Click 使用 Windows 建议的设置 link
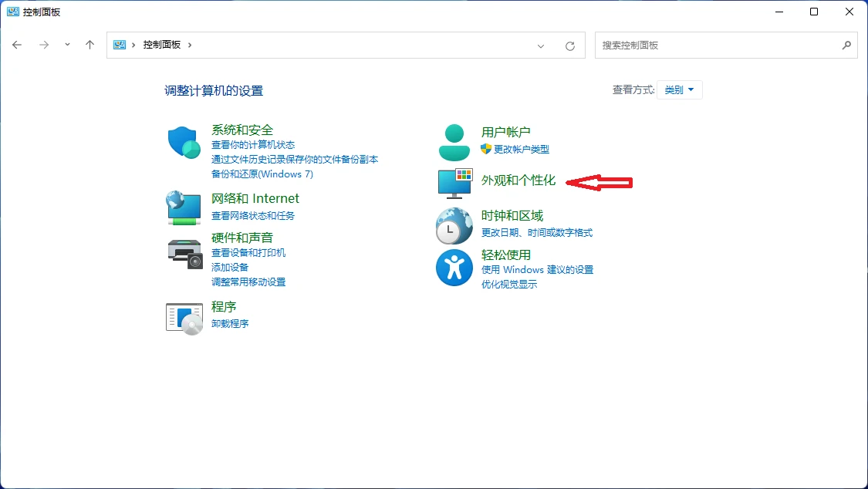The image size is (868, 489). (538, 270)
